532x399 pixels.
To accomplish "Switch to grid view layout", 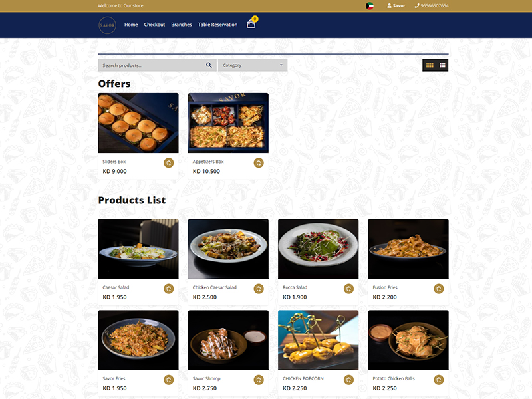I will pos(430,65).
